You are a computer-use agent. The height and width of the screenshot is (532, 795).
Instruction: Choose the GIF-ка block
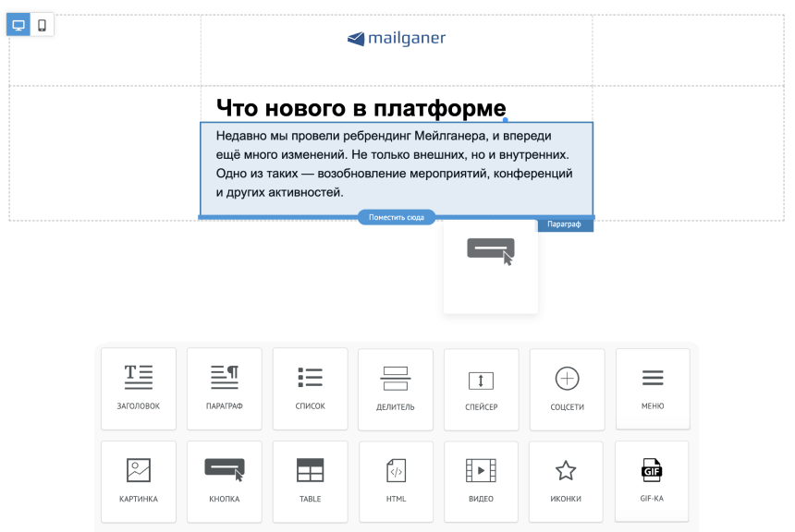pos(652,481)
